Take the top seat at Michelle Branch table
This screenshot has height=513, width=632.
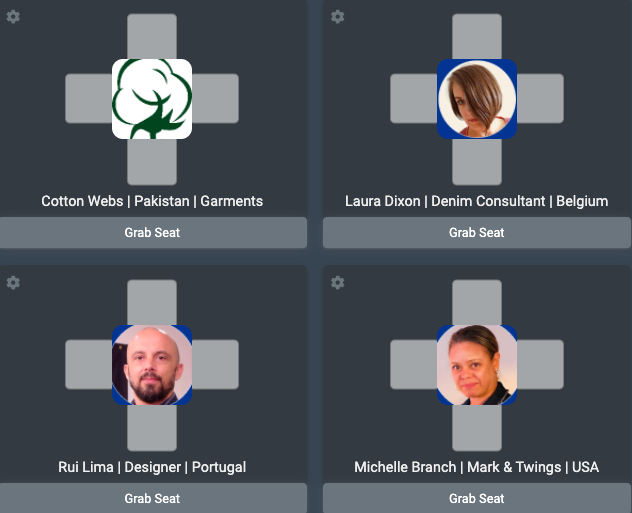[477, 302]
